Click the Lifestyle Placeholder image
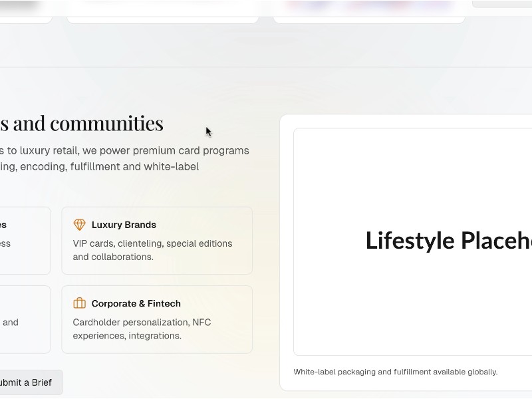Screen dimensions: 532x399 (x=412, y=241)
